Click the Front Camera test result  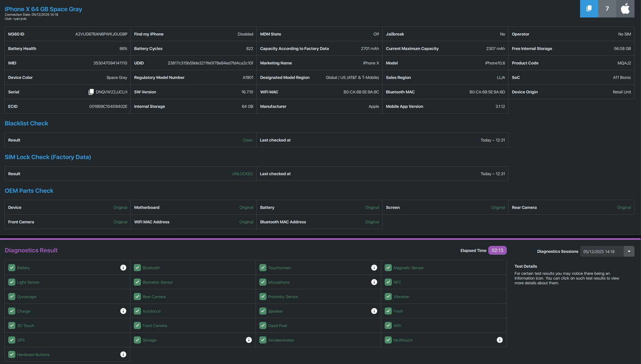(154, 326)
